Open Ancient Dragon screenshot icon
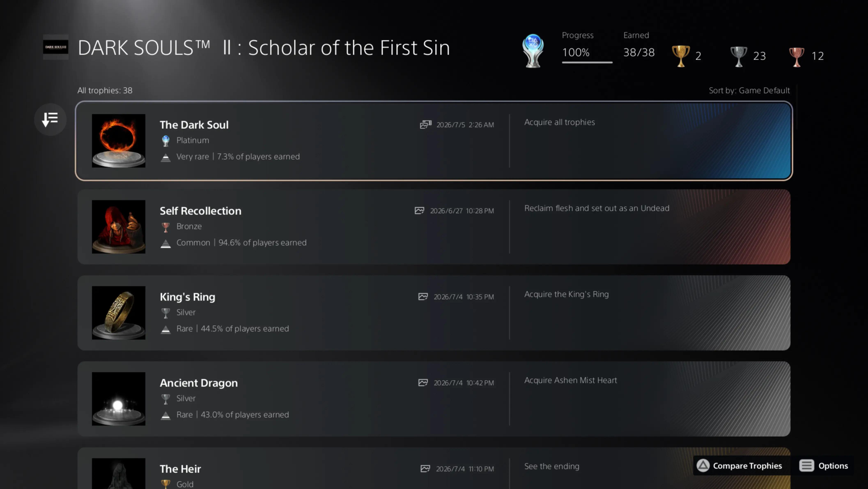This screenshot has height=489, width=868. tap(423, 382)
